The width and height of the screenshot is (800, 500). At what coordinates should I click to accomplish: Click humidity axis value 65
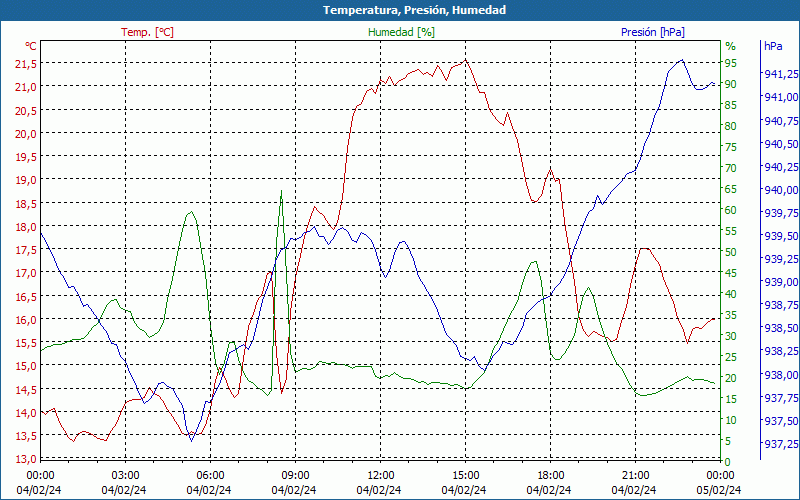731,189
